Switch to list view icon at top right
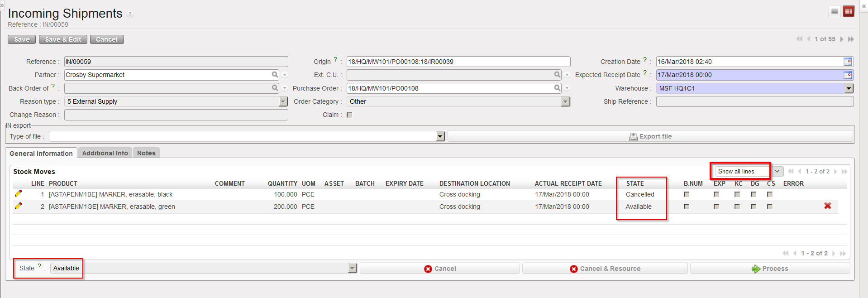 (835, 12)
